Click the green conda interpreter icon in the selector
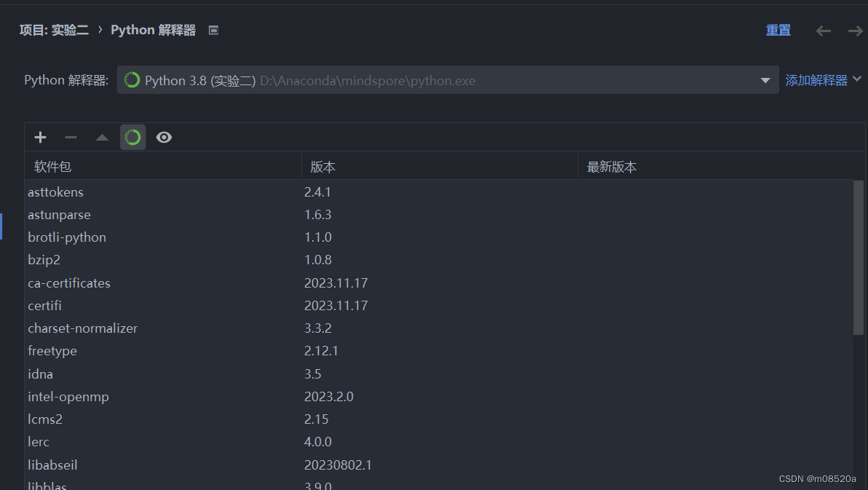The width and height of the screenshot is (868, 490). 132,80
